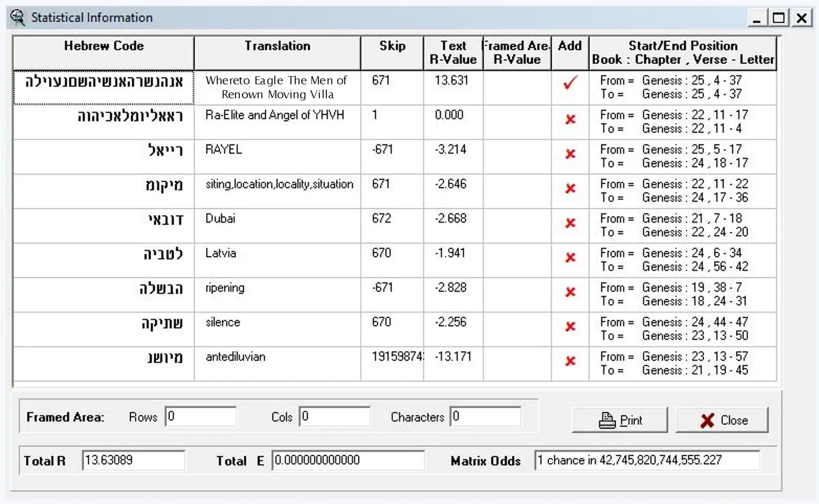Viewport: 819px width, 504px height.
Task: Select the 'antediluvian' translation cell
Action: point(277,364)
